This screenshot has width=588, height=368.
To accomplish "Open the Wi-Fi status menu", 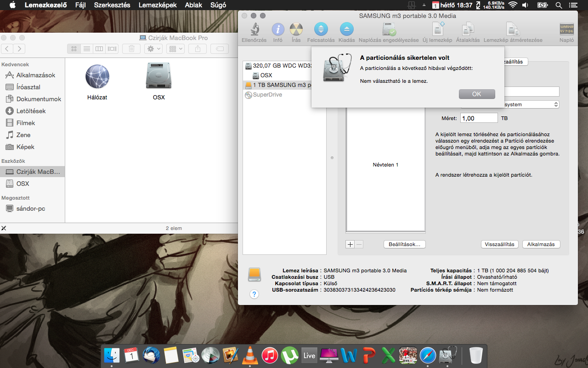I will [x=513, y=5].
